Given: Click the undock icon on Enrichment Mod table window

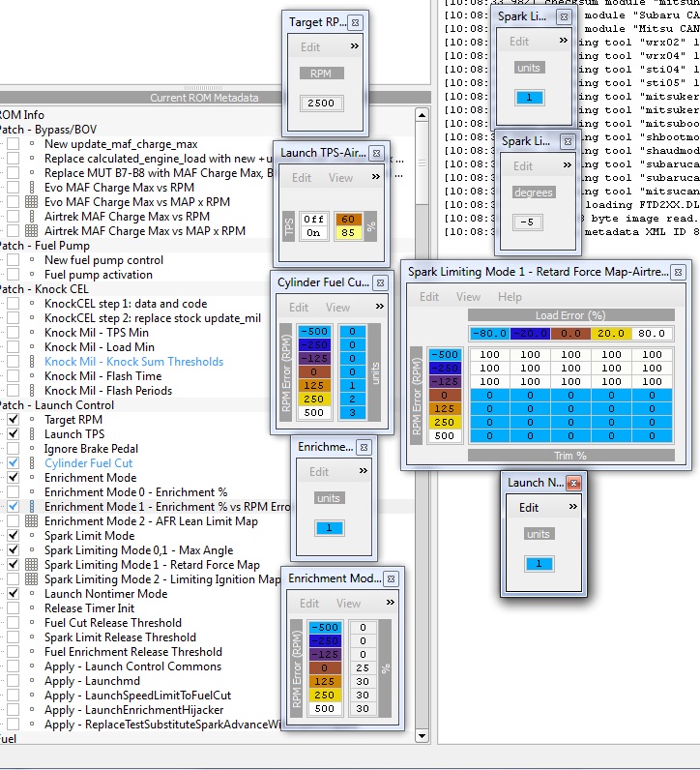Looking at the screenshot, I should 391,579.
